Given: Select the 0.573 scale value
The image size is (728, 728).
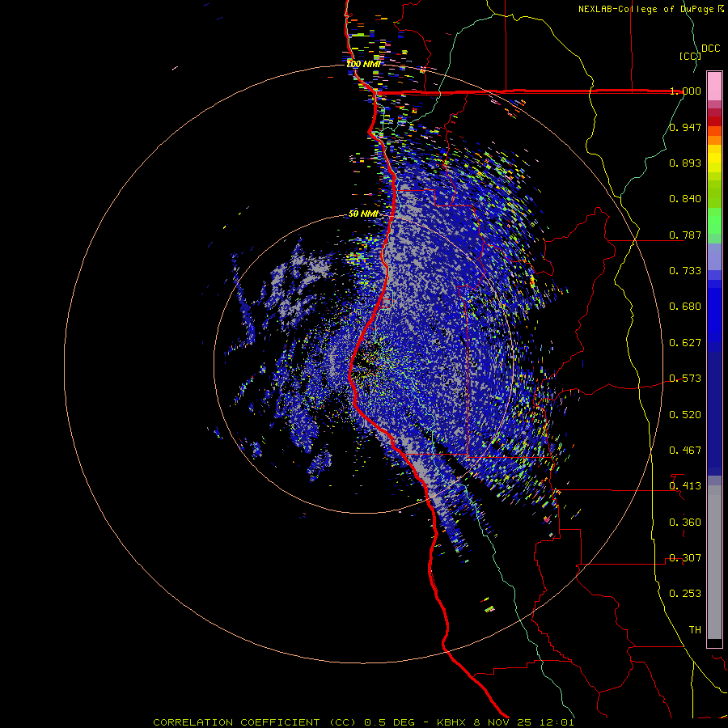Looking at the screenshot, I should pos(685,379).
